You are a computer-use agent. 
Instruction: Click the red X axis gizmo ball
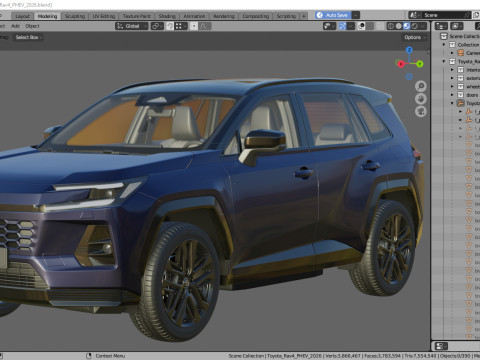401,64
